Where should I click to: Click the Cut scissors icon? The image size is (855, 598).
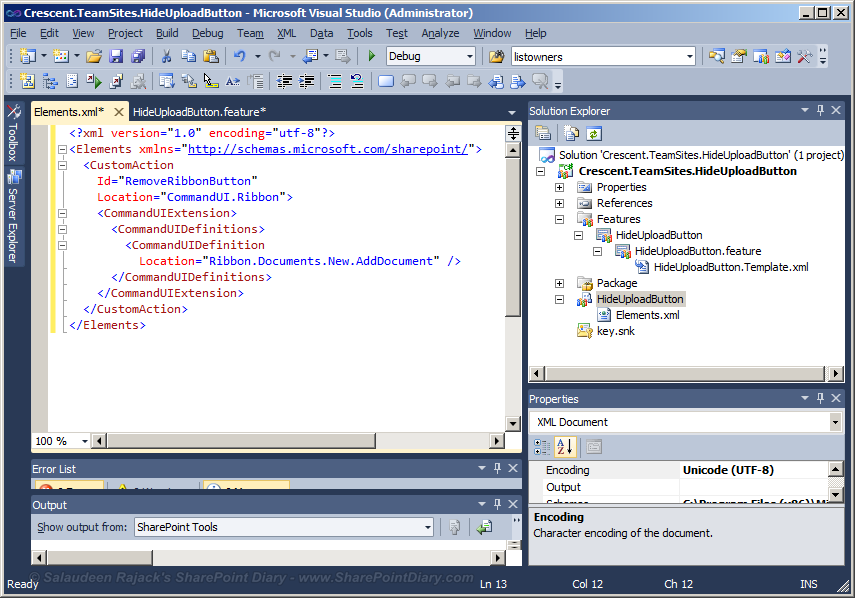pyautogui.click(x=167, y=56)
